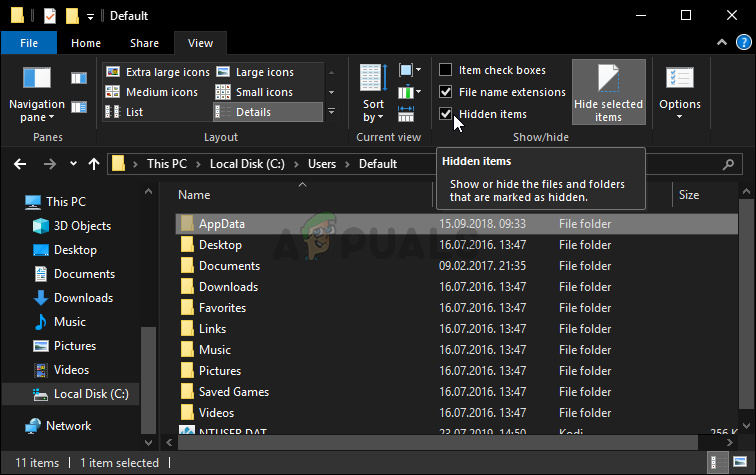Click Hide selected items button
756x475 pixels.
[608, 92]
